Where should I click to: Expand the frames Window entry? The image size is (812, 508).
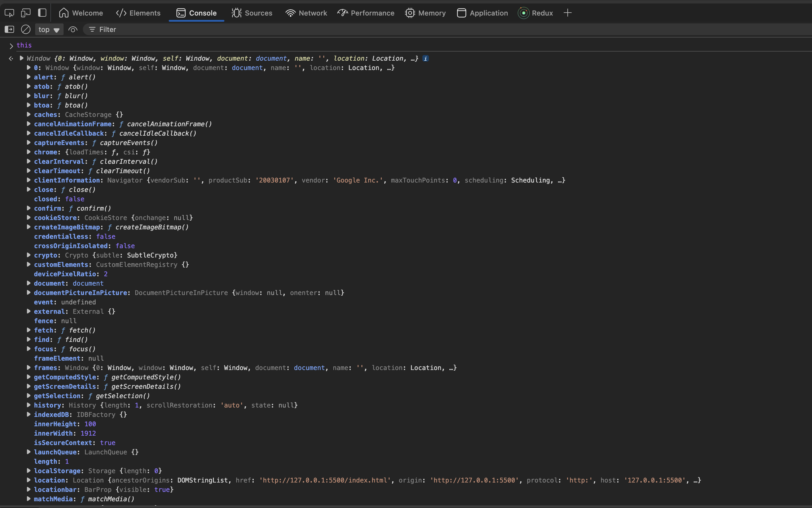[x=28, y=368]
